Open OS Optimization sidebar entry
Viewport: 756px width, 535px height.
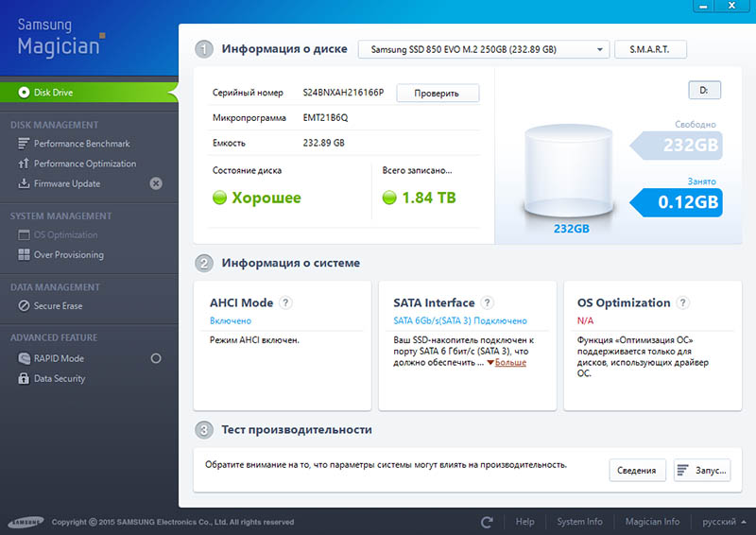click(65, 235)
